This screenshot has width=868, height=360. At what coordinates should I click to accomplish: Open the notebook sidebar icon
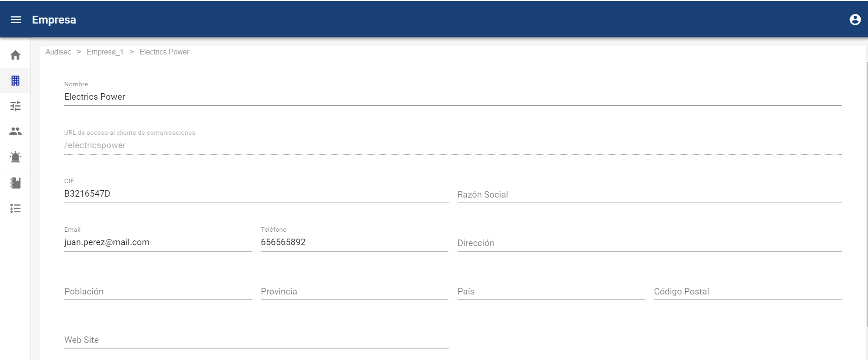(16, 183)
